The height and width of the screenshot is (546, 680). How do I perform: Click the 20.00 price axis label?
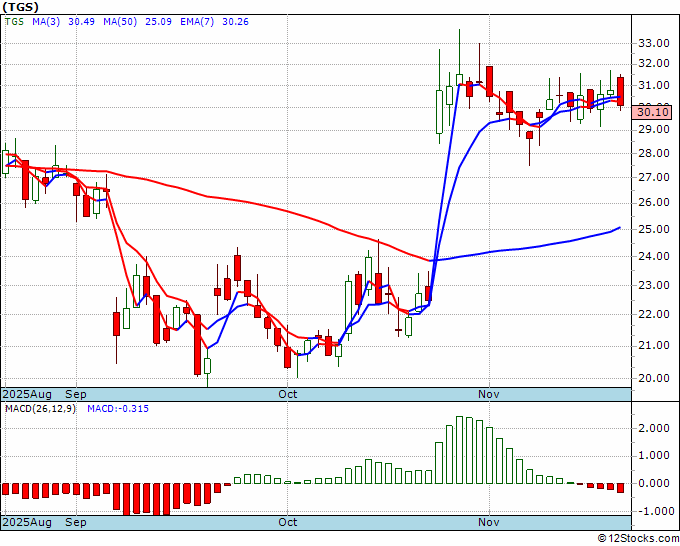[653, 378]
